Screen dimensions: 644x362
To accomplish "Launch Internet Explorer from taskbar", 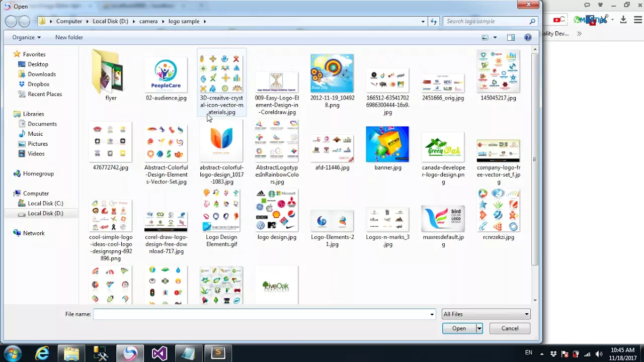I will [x=42, y=353].
